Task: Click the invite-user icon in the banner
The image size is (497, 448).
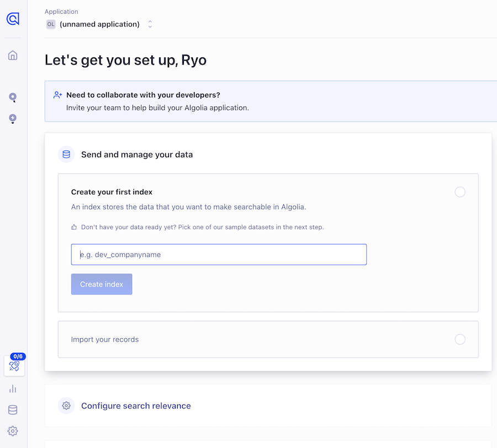Action: (x=57, y=95)
